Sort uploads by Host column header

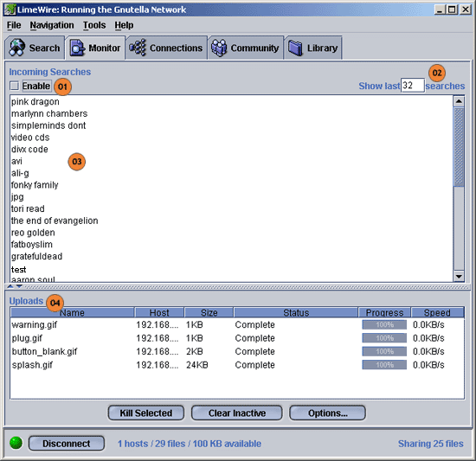pos(159,312)
